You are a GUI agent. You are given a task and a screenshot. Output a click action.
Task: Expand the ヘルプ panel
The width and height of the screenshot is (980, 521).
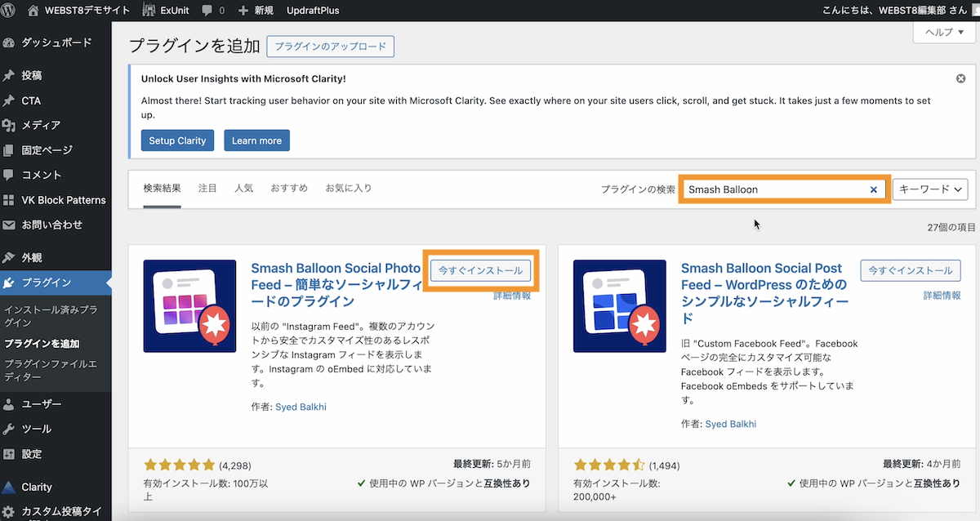click(x=943, y=31)
